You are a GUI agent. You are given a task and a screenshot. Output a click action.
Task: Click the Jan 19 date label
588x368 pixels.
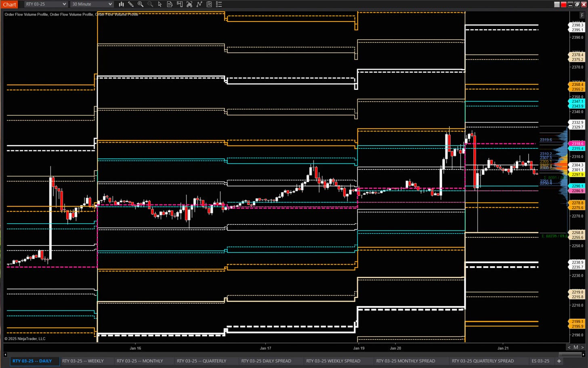(x=359, y=348)
